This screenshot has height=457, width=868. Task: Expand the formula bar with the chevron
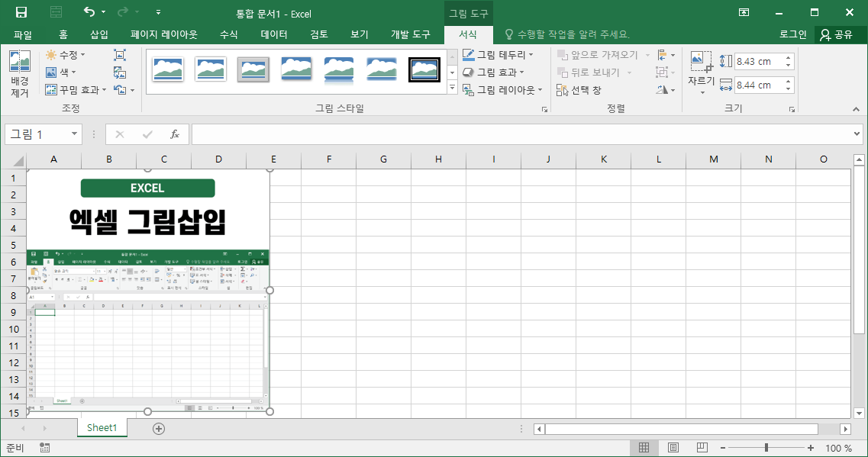857,134
